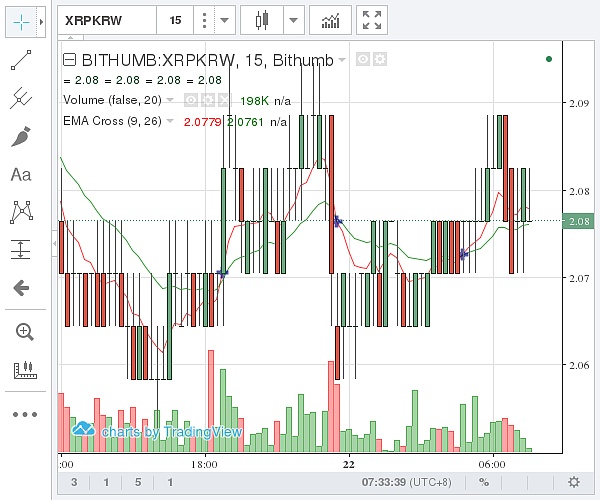The height and width of the screenshot is (500, 600).
Task: Click the 07:33:39 (UTC+8) clock
Action: click(406, 482)
